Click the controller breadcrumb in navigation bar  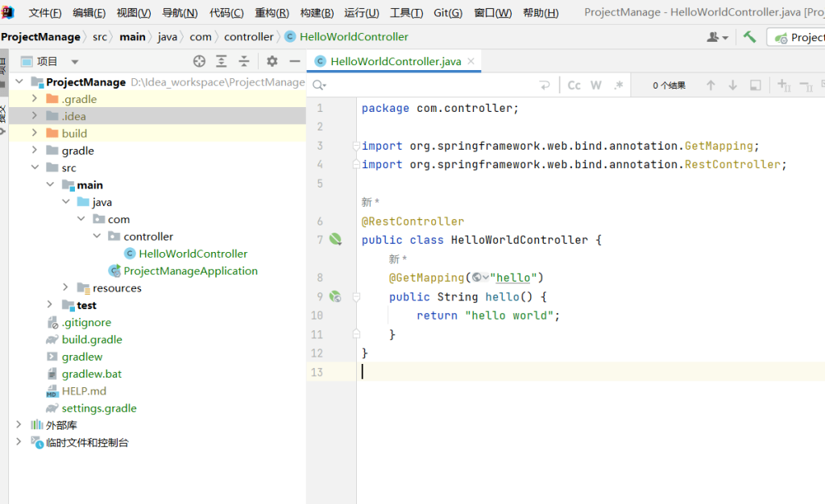(248, 37)
